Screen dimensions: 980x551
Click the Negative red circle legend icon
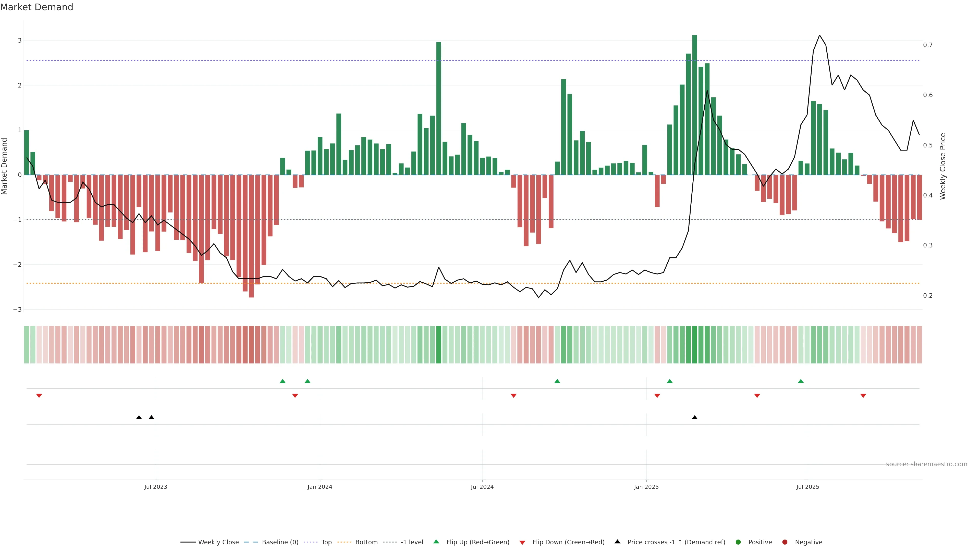[785, 542]
